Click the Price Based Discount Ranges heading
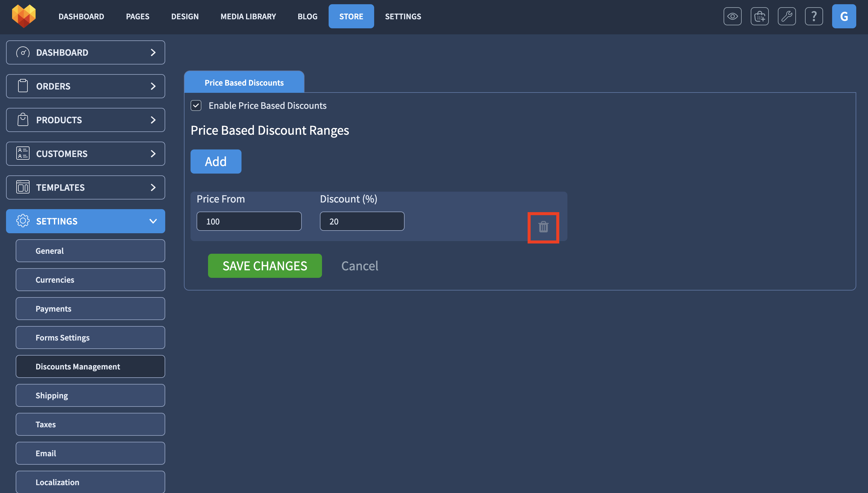 point(270,131)
